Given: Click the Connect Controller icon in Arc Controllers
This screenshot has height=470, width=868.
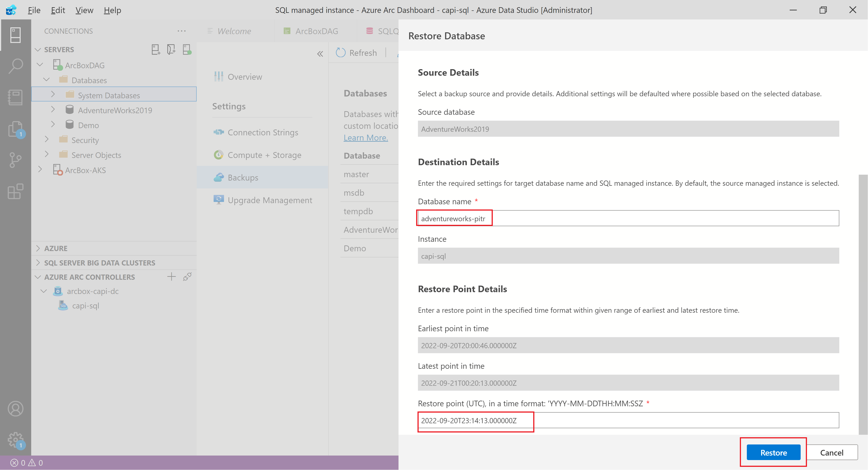Looking at the screenshot, I should click(x=187, y=277).
